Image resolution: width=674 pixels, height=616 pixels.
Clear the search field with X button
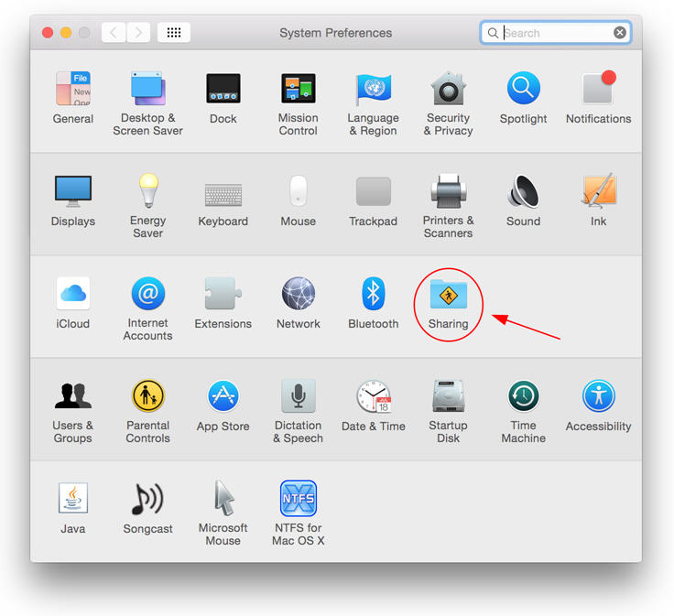pyautogui.click(x=619, y=33)
